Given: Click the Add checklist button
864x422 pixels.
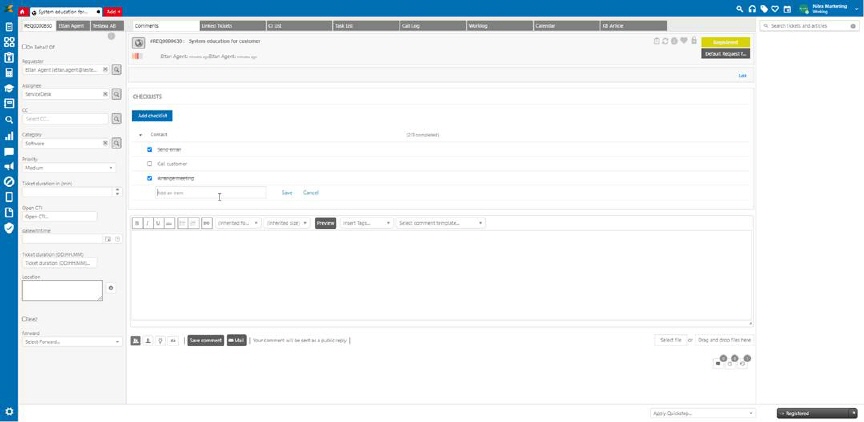Looking at the screenshot, I should (152, 116).
